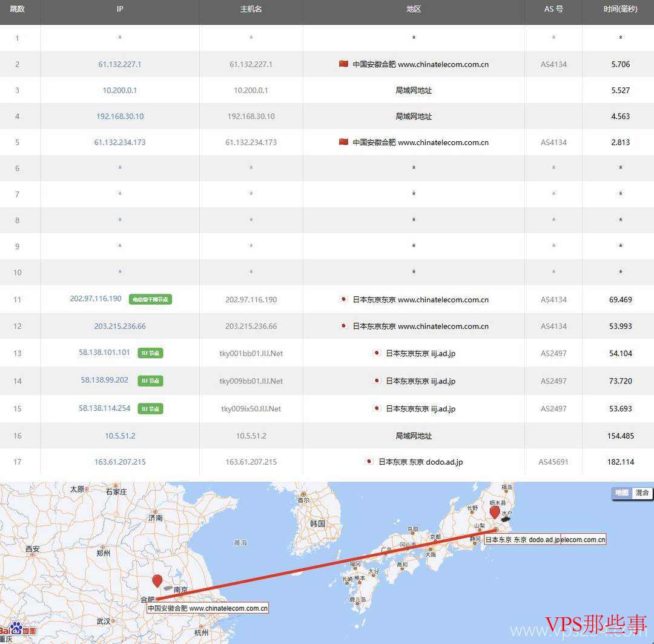Click the time value 69.469
Screen dimensions: 654x644
click(x=620, y=300)
